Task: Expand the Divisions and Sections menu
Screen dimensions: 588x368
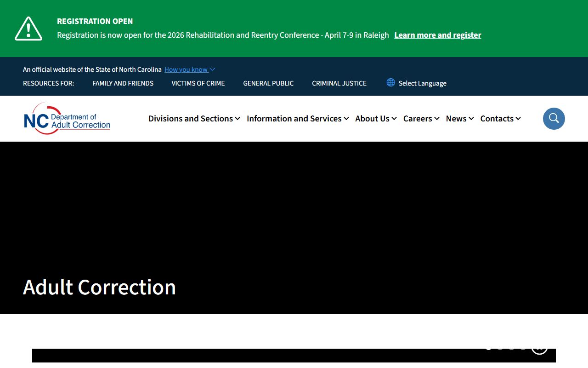Action: click(x=194, y=119)
